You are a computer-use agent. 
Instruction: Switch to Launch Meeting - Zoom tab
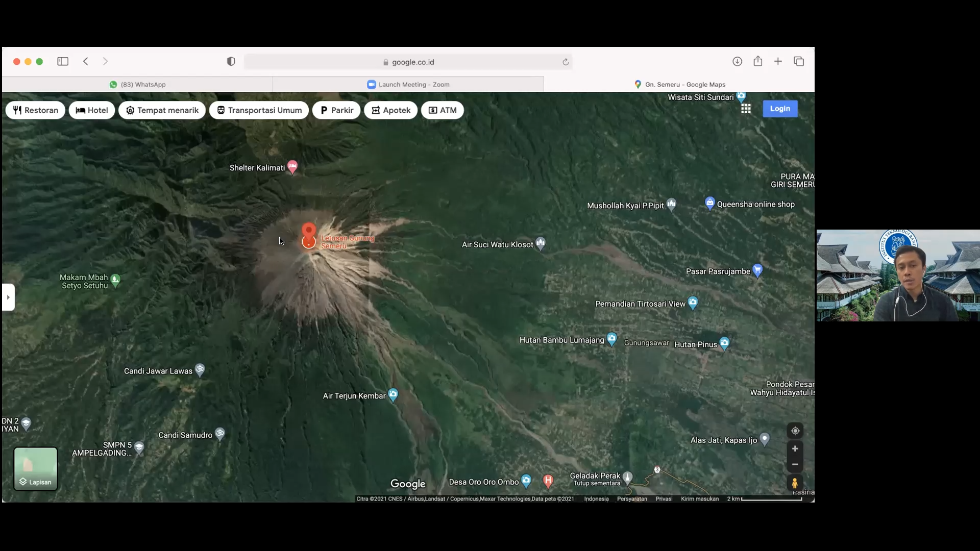(408, 85)
